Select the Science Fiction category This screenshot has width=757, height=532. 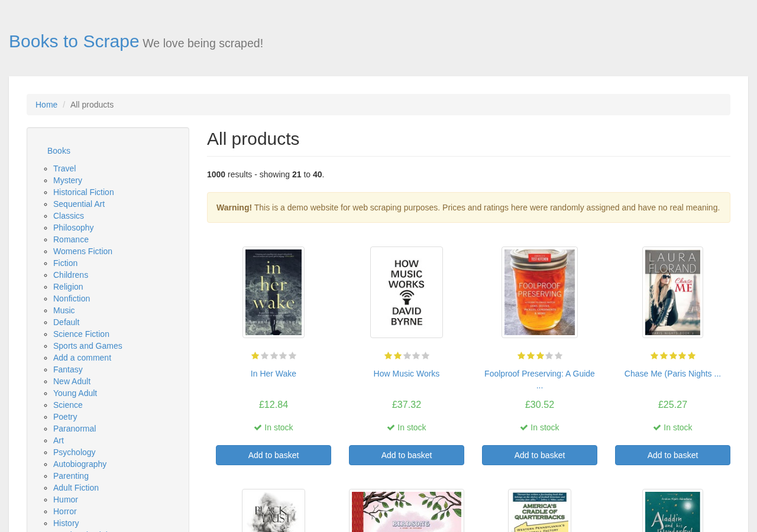[x=81, y=334]
